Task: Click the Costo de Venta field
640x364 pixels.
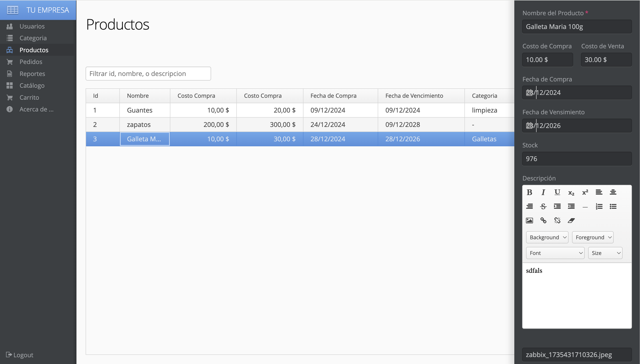Action: coord(606,60)
